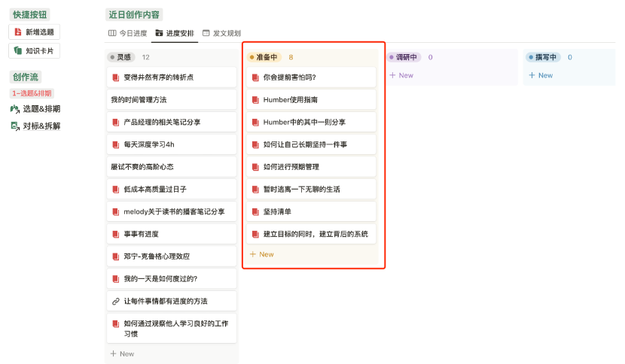Click link icon on 让每件事情都有进度的方法
The image size is (625, 364).
tap(116, 302)
